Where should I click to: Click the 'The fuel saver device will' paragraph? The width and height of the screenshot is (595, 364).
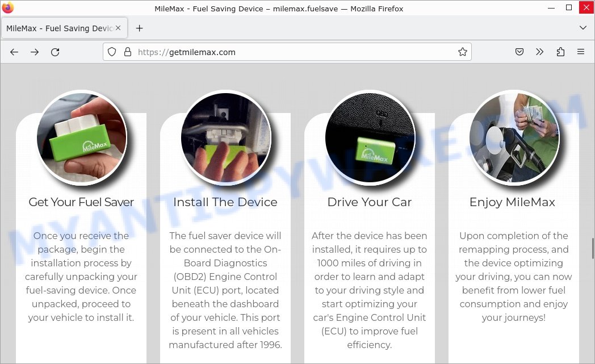[225, 290]
